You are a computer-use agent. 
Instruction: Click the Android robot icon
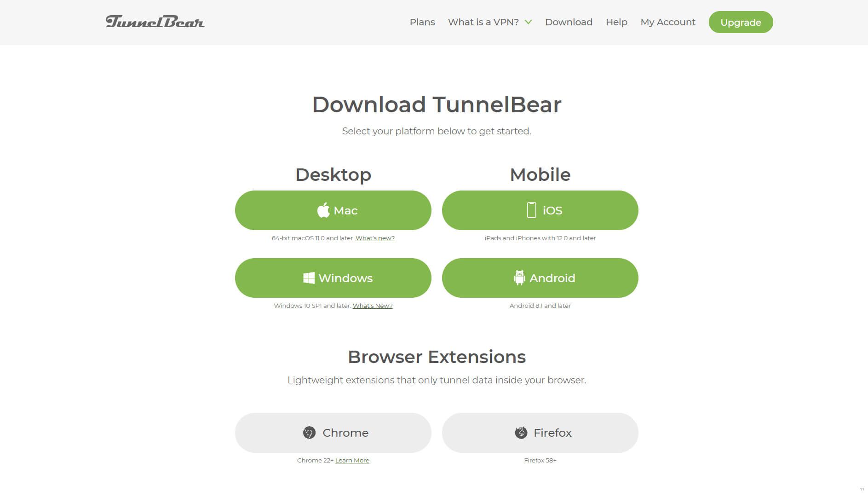[x=519, y=278]
